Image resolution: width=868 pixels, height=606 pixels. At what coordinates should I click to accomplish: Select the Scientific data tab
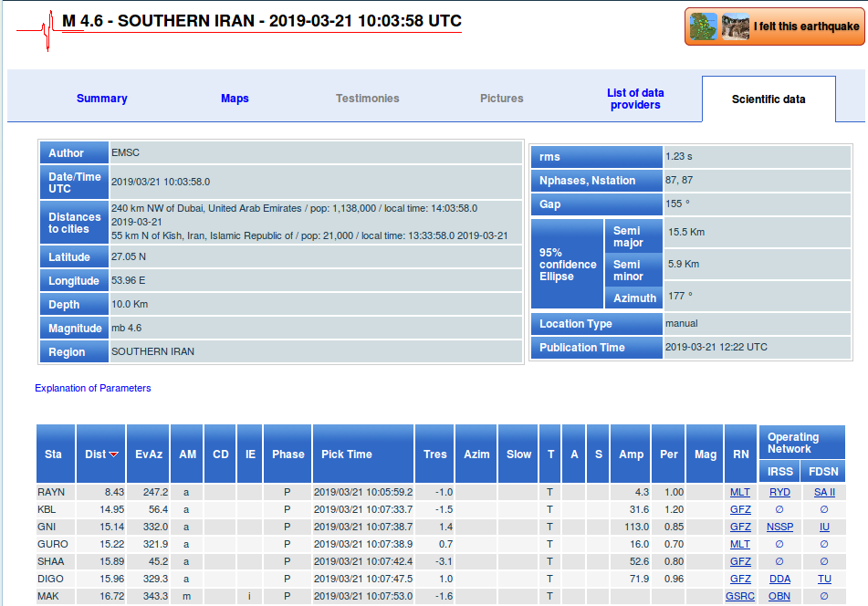(768, 99)
